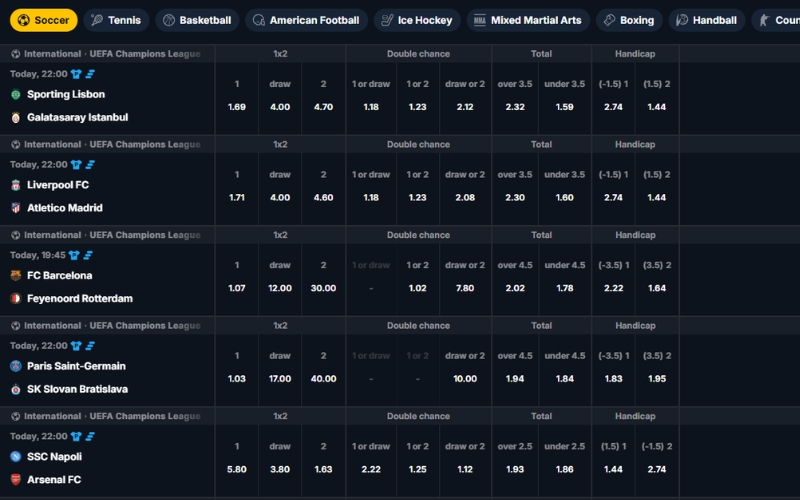Click the stats icon for Sporting Lisbon match
800x500 pixels.
90,74
